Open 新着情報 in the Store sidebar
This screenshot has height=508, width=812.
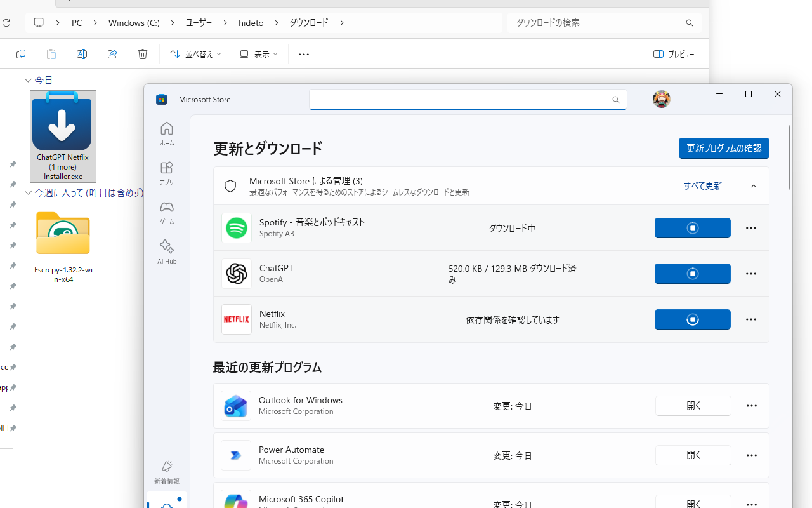point(166,471)
